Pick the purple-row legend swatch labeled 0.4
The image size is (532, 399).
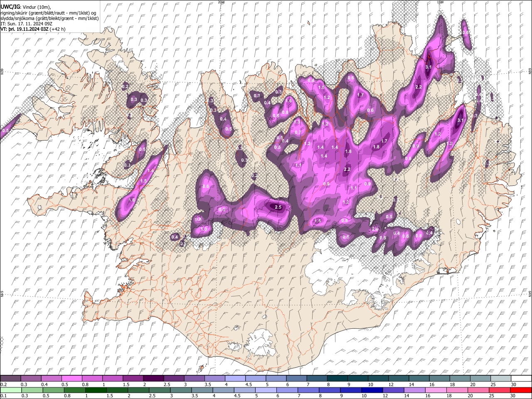[51, 378]
